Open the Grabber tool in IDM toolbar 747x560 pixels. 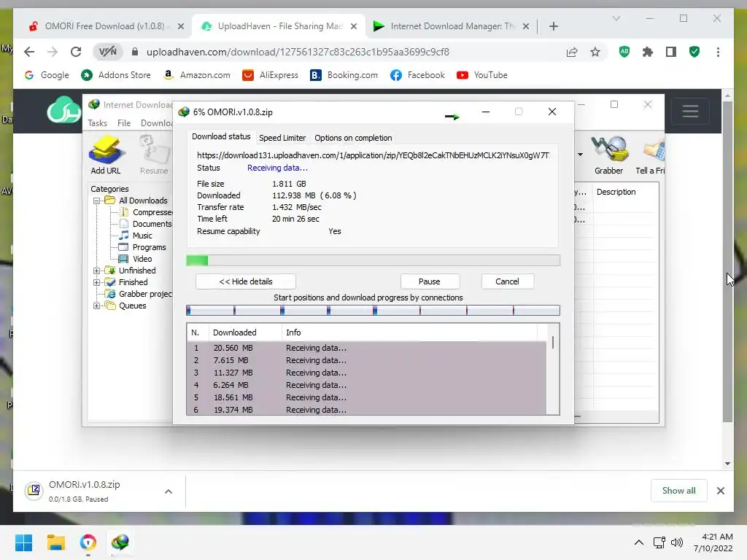(x=608, y=155)
